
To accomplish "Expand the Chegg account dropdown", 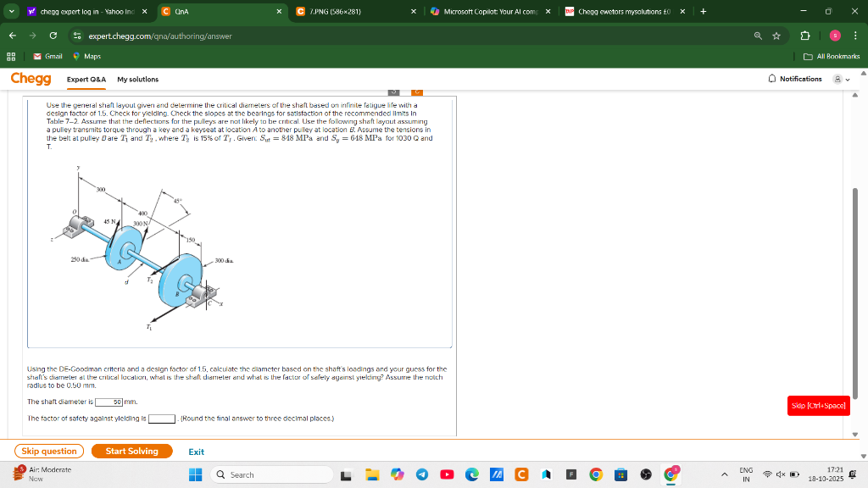I will tap(842, 79).
